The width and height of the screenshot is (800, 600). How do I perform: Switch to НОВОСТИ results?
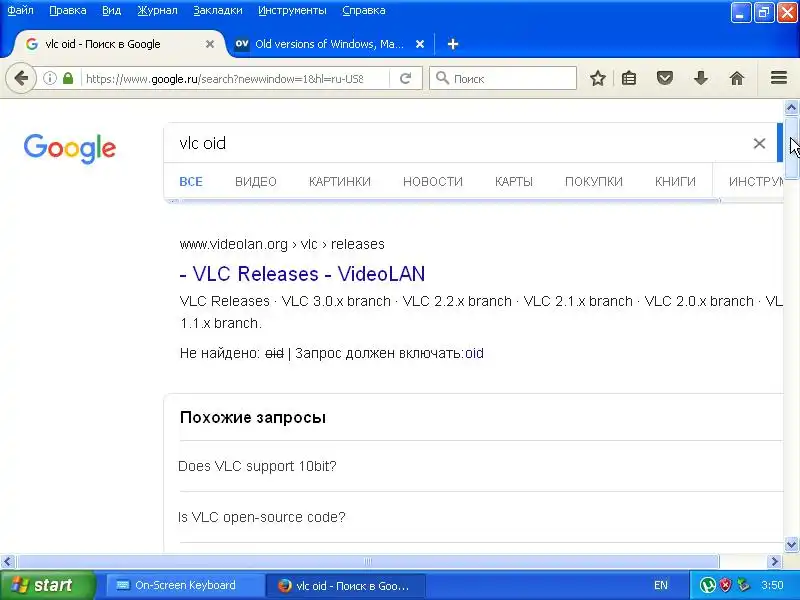tap(433, 182)
